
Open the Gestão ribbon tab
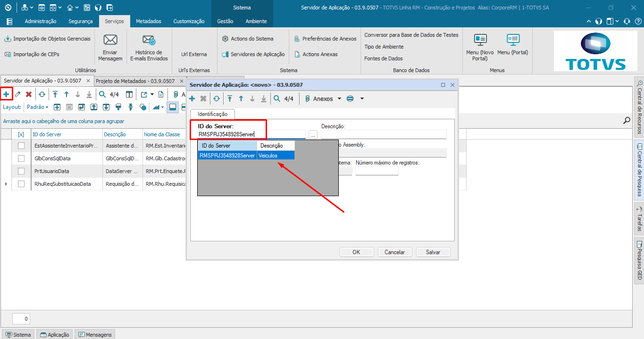[x=225, y=21]
